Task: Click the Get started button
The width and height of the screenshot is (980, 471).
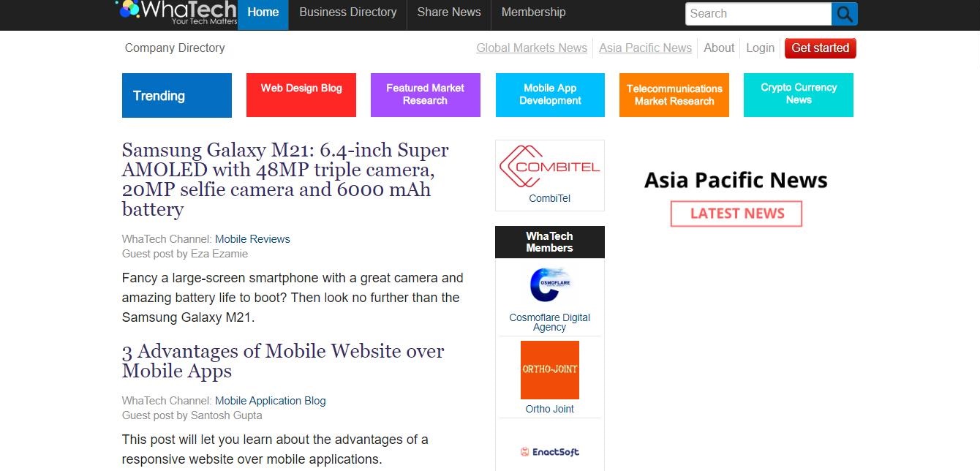Action: [x=821, y=48]
